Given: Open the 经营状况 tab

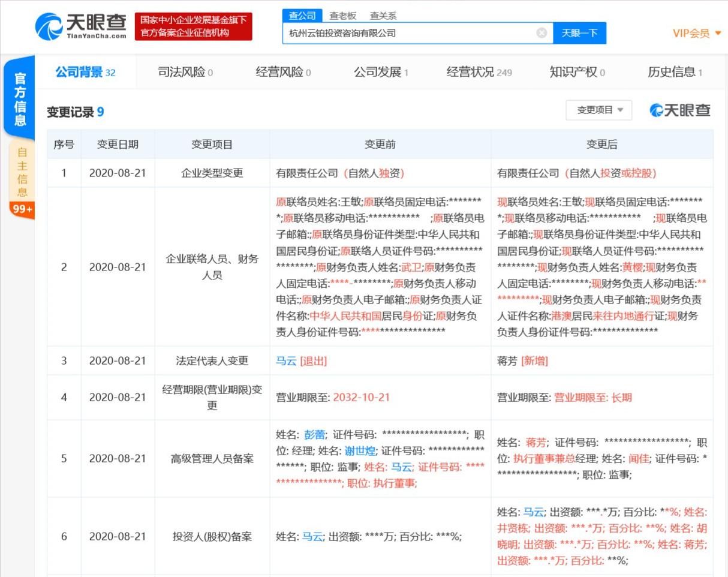Looking at the screenshot, I should [x=479, y=73].
